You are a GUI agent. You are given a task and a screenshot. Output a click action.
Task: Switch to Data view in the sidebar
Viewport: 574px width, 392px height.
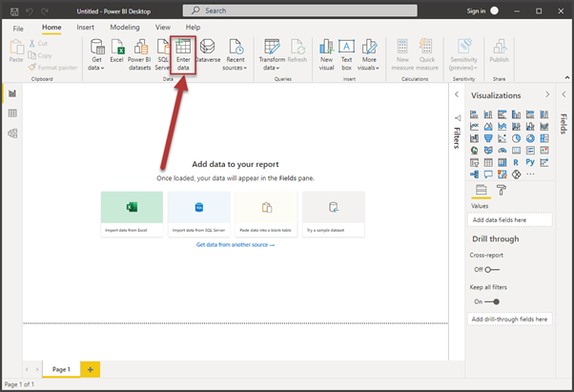(x=12, y=113)
